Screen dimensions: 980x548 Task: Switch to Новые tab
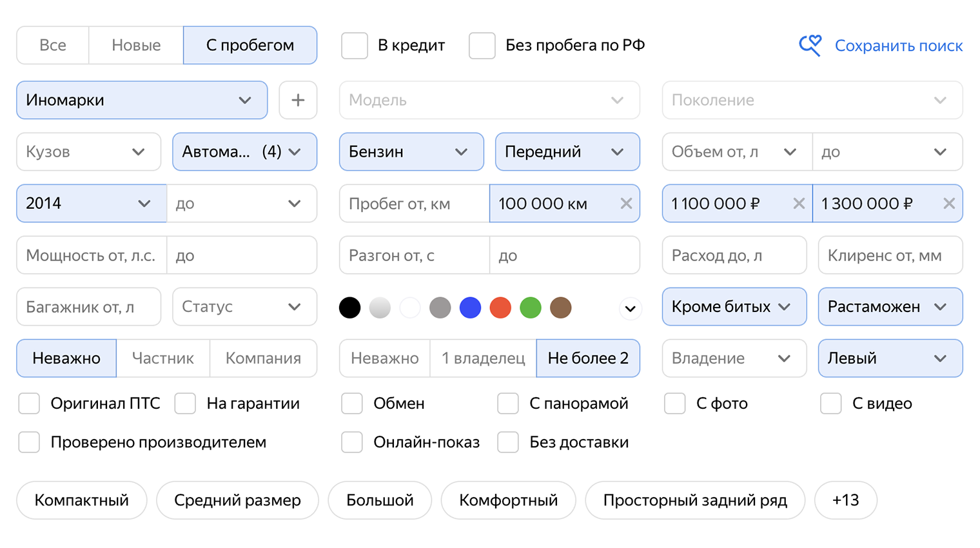click(x=136, y=45)
